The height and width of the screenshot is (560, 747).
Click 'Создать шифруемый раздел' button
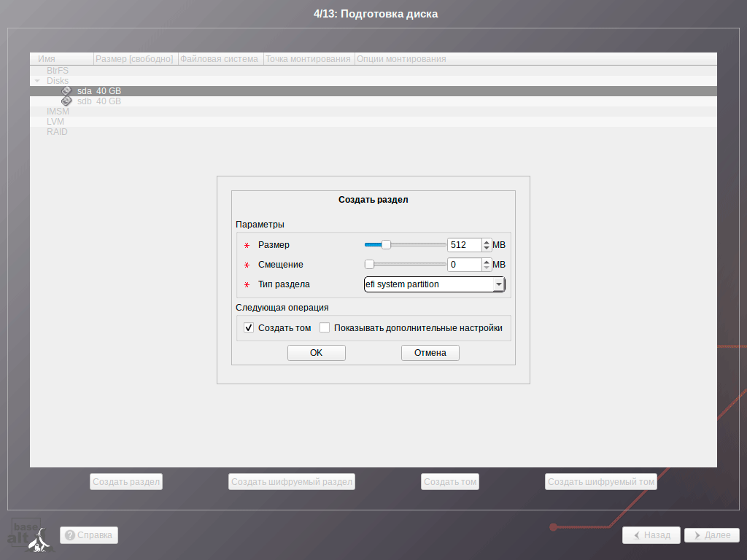click(292, 481)
